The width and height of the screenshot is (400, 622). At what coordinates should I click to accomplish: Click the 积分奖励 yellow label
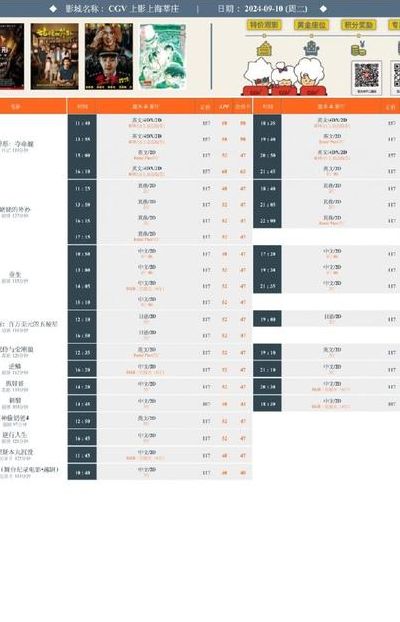[x=359, y=25]
